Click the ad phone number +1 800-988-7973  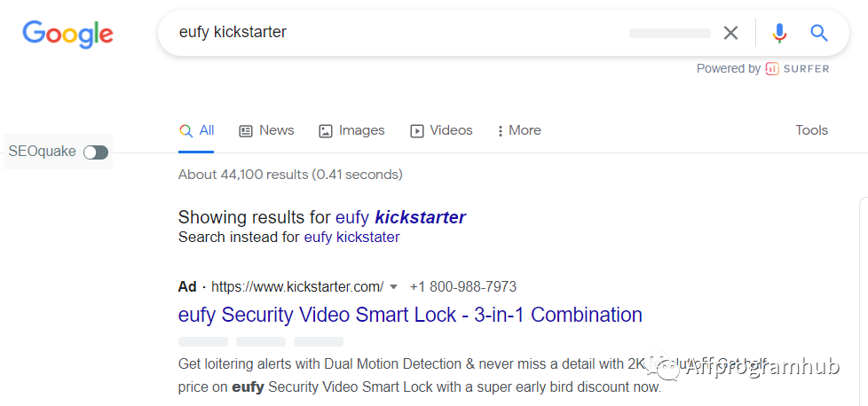(462, 287)
